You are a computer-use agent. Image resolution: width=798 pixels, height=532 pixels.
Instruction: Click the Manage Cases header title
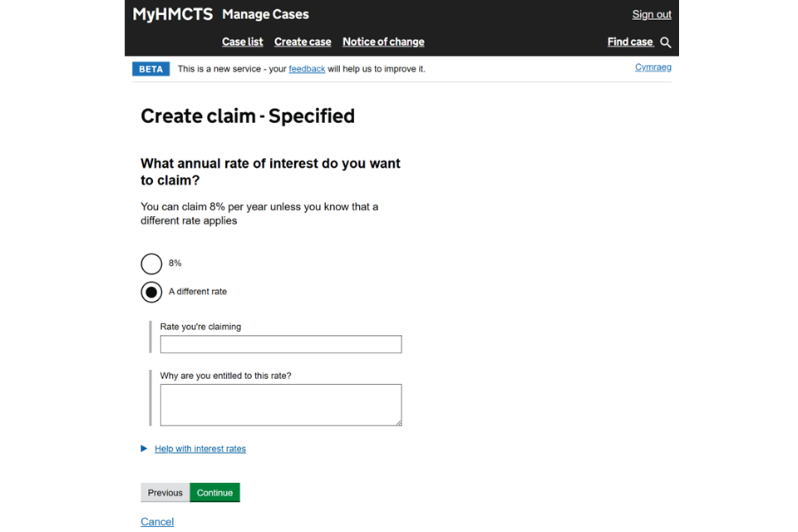point(265,14)
